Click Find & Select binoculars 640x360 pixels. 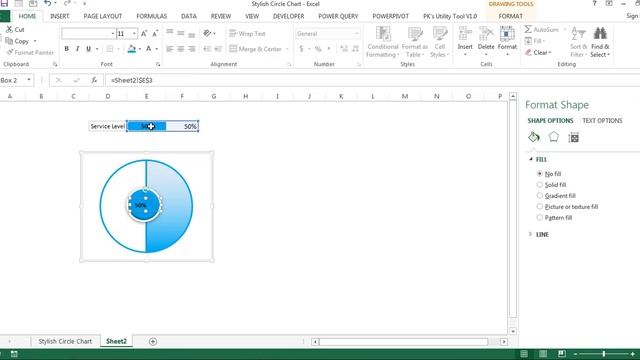(x=600, y=33)
